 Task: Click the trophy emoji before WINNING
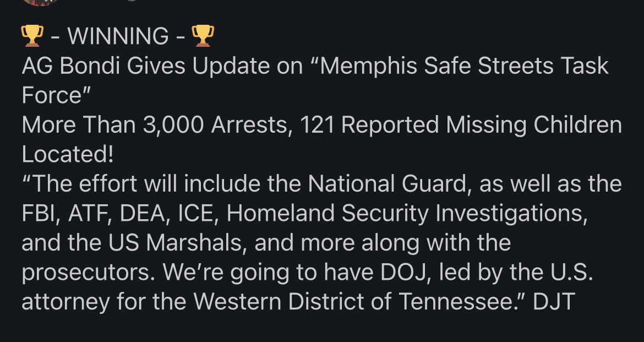(32, 36)
